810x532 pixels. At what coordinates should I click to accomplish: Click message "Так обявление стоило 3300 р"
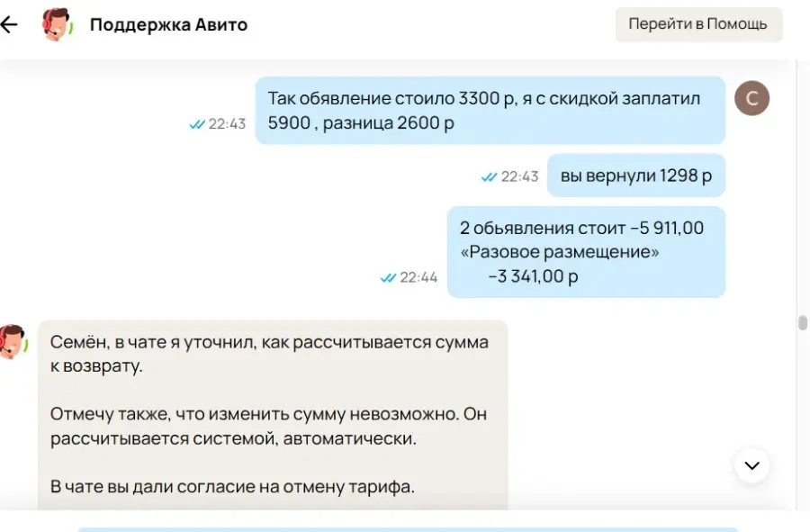[x=490, y=110]
